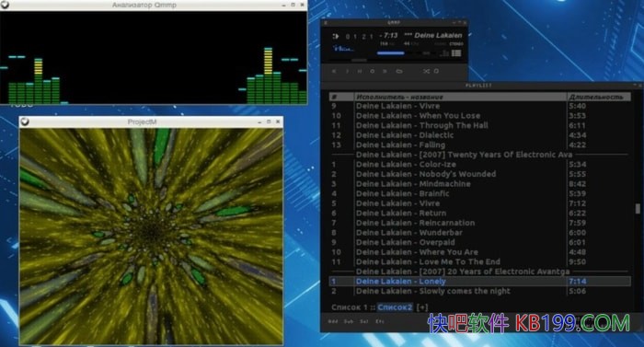644x347 pixels.
Task: Pause playback in Qmmp player
Action: (360, 71)
